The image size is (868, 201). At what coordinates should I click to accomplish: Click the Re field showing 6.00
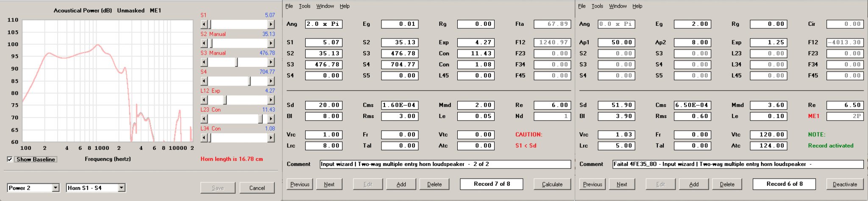pyautogui.click(x=552, y=105)
